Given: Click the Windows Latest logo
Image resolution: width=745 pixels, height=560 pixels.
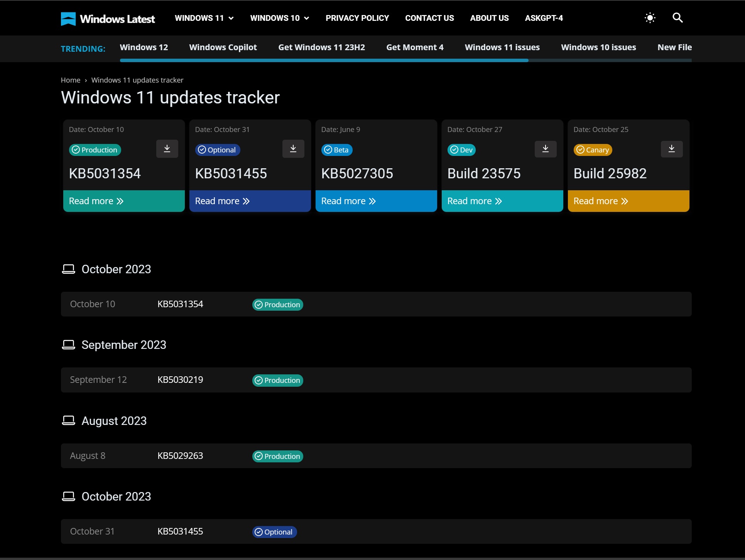Looking at the screenshot, I should [108, 19].
